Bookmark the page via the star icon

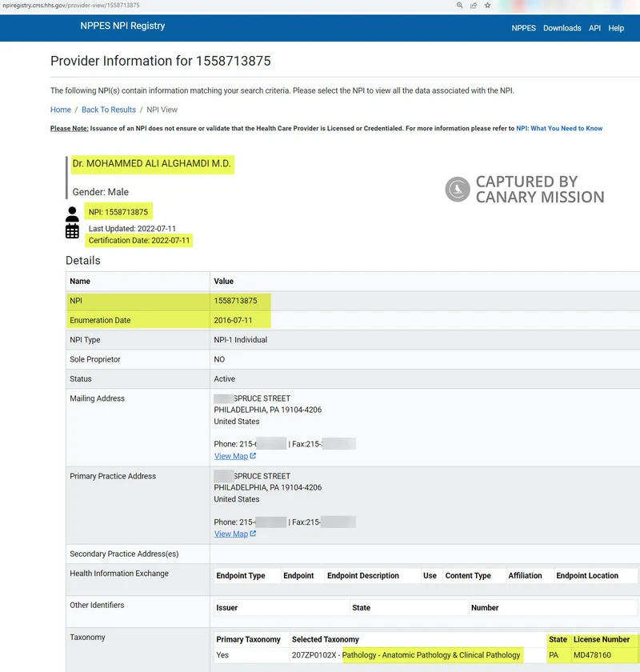[486, 6]
